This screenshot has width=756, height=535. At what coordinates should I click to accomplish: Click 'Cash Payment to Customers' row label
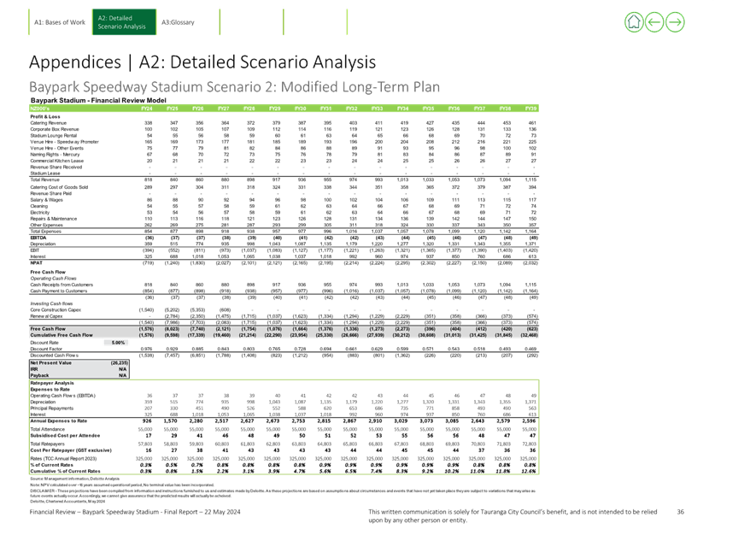pos(59,291)
